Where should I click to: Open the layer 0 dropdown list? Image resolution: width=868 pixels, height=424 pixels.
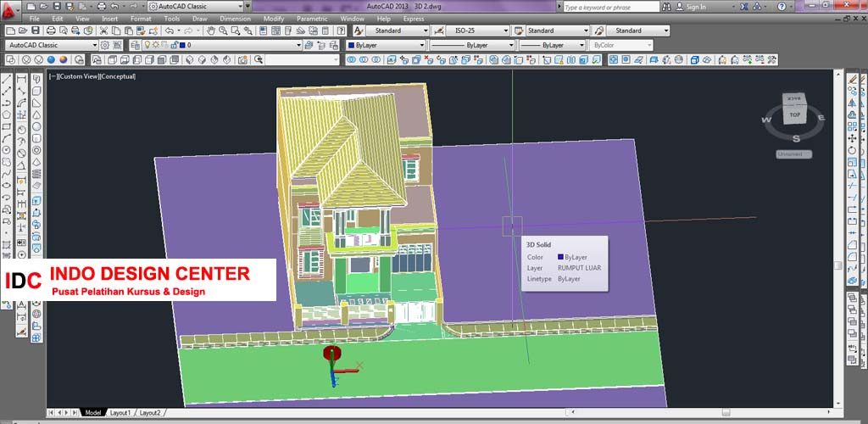(x=298, y=45)
